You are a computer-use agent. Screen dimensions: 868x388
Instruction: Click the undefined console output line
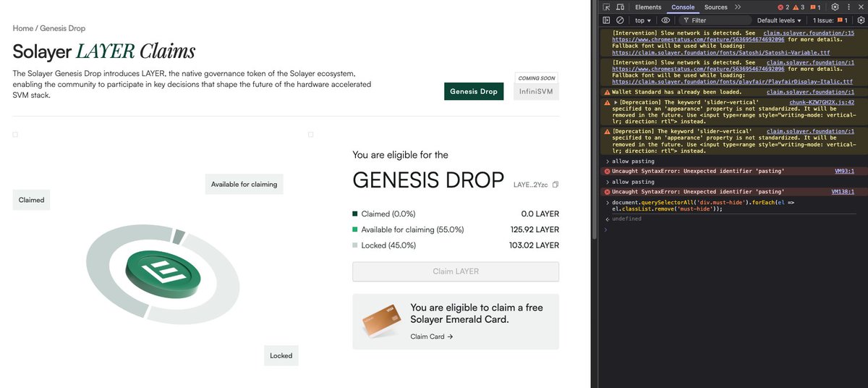click(626, 219)
